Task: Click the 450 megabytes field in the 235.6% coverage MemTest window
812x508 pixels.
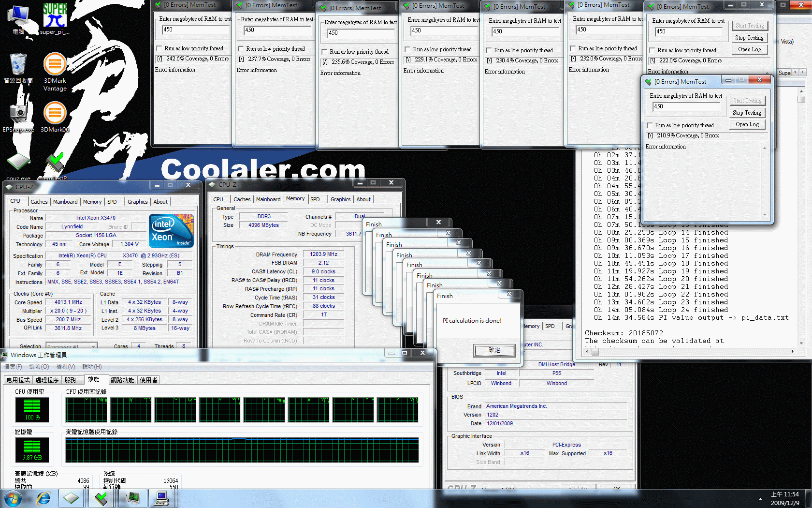Action: pos(361,33)
